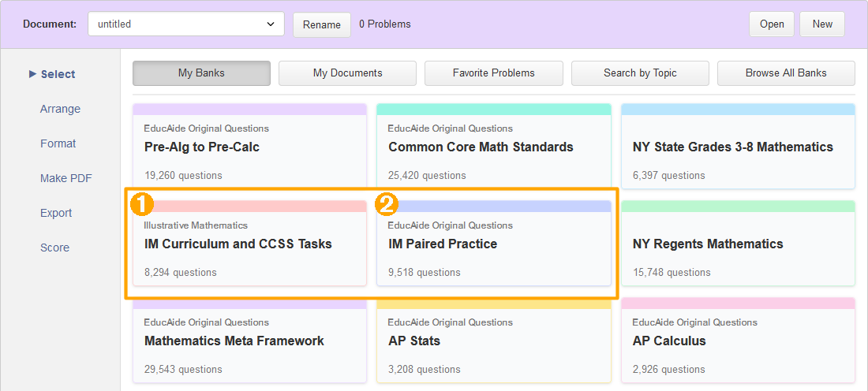Go to Arrange in the sidebar
The image size is (868, 391).
[x=60, y=109]
